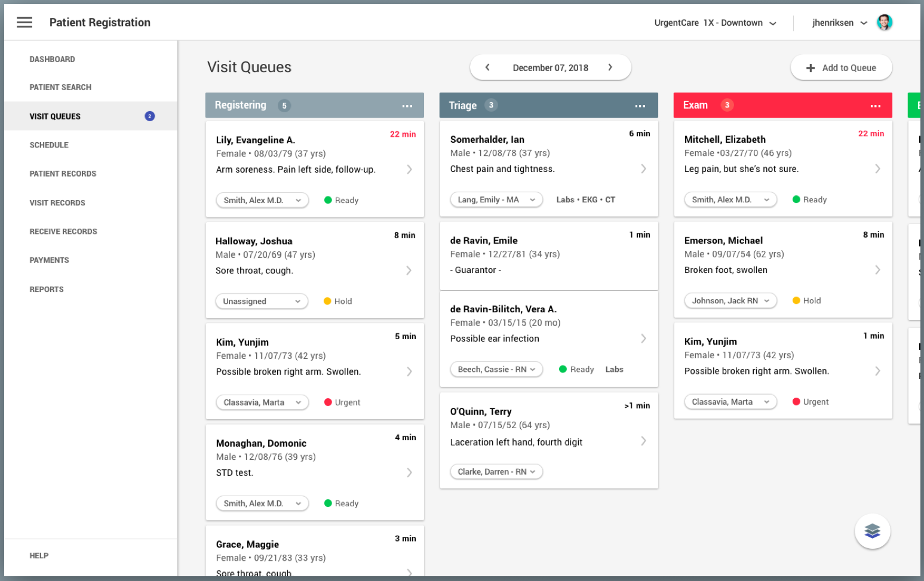Image resolution: width=924 pixels, height=581 pixels.
Task: Open Triage queue three-dot options
Action: pyautogui.click(x=640, y=106)
